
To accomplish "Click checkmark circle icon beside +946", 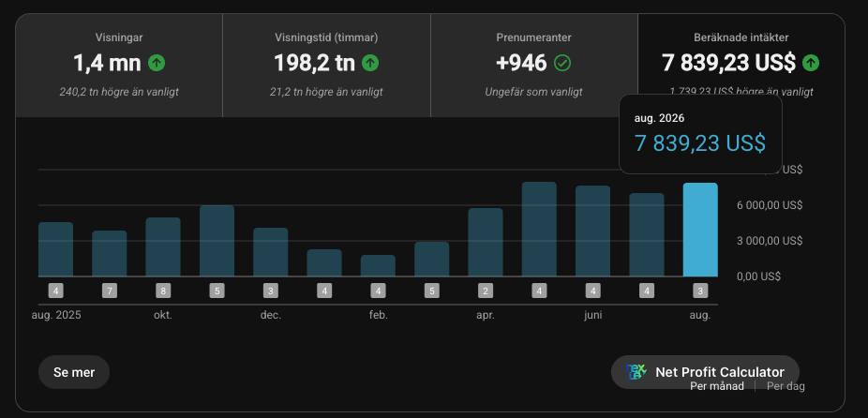I will (562, 63).
